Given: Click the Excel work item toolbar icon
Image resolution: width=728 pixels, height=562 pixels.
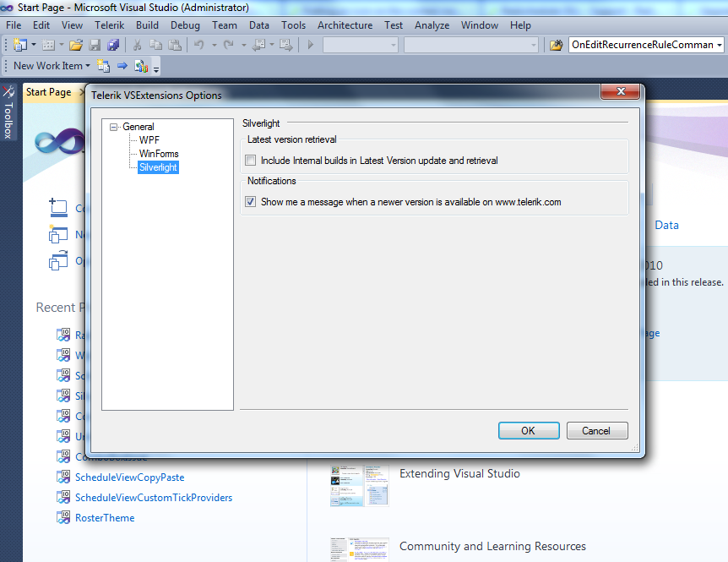Looking at the screenshot, I should point(141,67).
